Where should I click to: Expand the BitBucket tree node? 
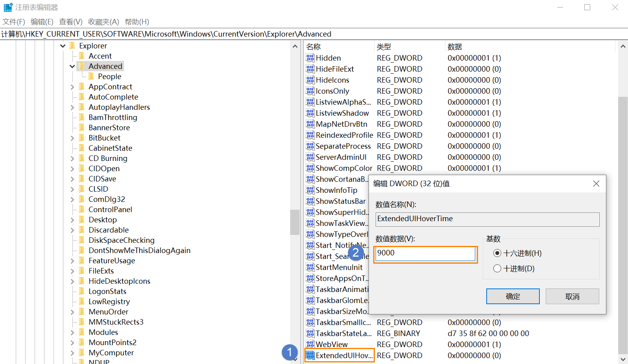coord(72,138)
